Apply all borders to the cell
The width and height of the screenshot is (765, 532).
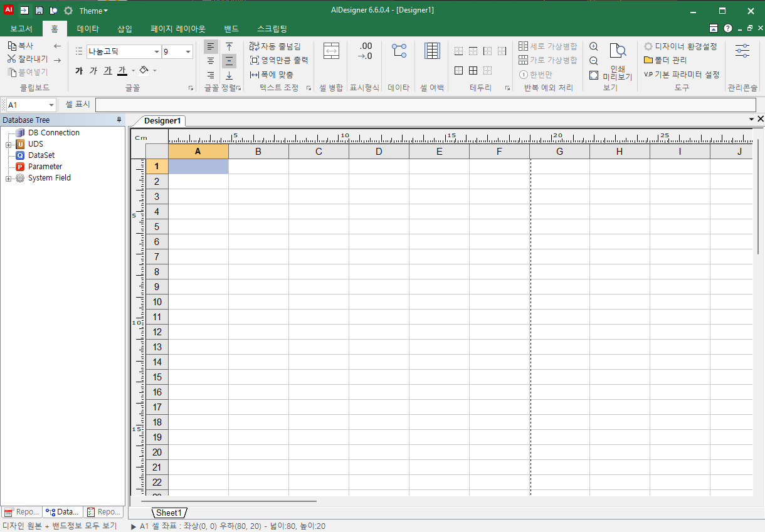point(473,71)
